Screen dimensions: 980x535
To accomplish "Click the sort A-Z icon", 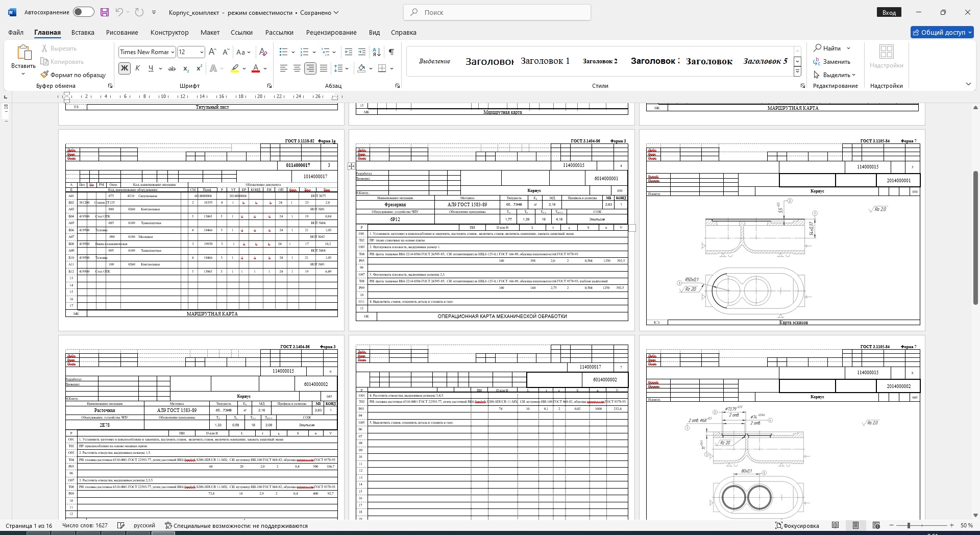I will click(377, 52).
